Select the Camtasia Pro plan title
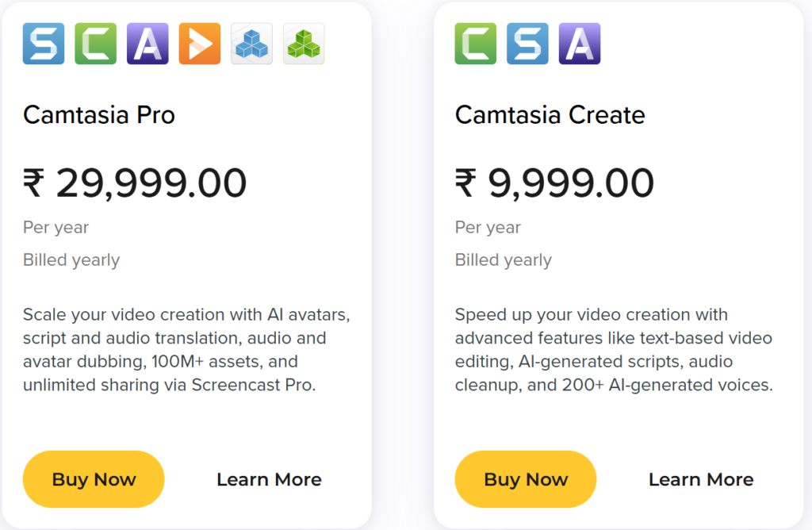The height and width of the screenshot is (530, 812). click(99, 115)
